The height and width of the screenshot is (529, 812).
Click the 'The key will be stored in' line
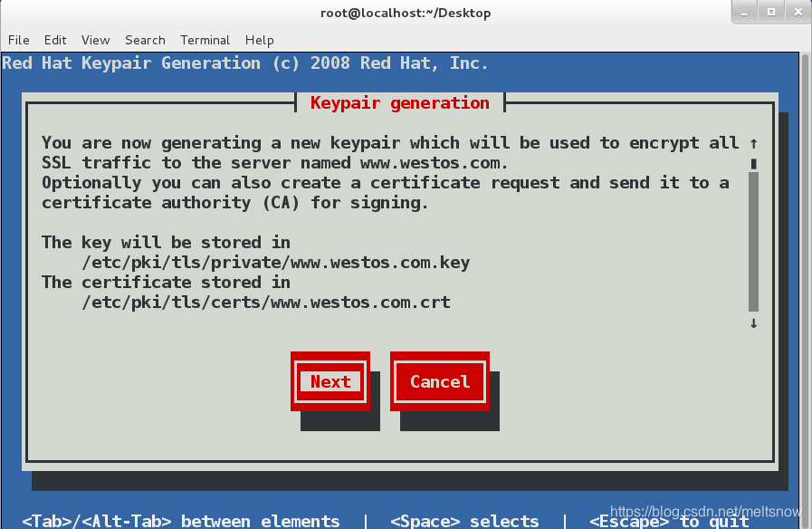(167, 243)
